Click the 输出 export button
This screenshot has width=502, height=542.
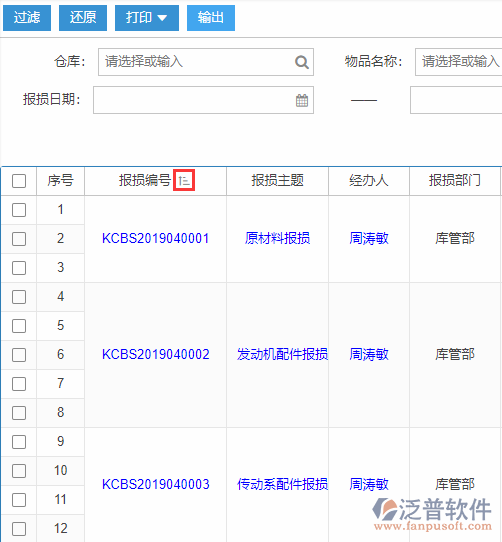click(x=211, y=18)
